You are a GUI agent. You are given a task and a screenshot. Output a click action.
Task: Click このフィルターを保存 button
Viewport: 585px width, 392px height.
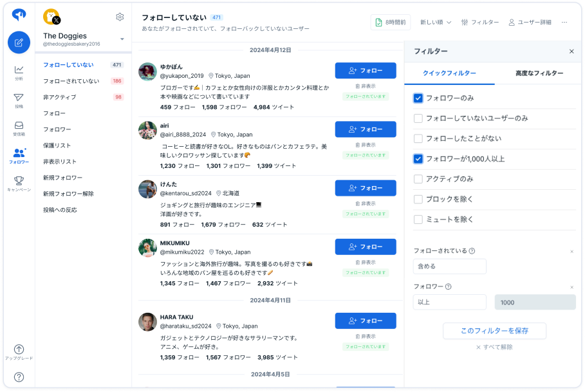[x=494, y=331]
